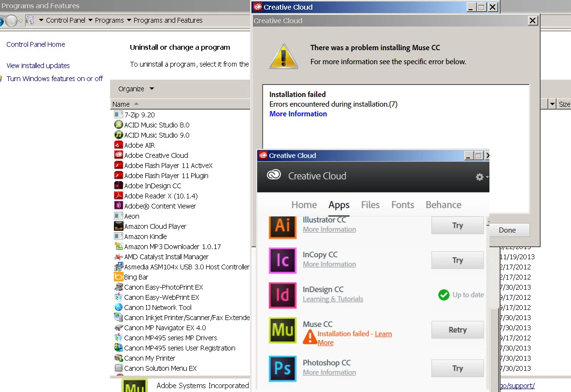
Task: Open the Behance tab
Action: [443, 205]
